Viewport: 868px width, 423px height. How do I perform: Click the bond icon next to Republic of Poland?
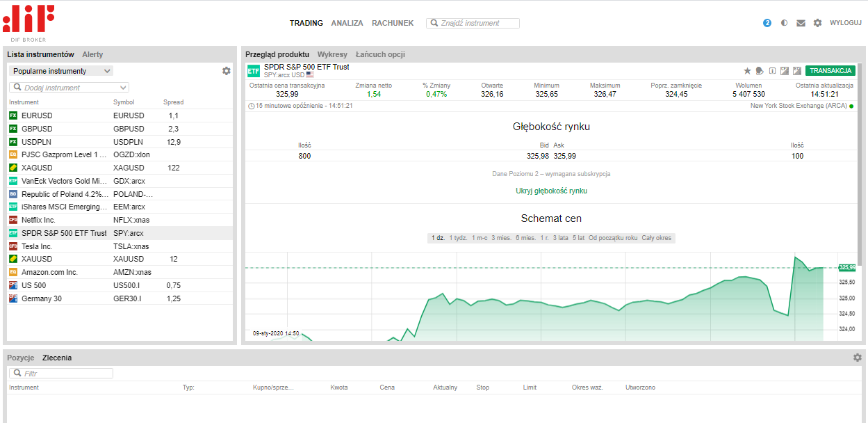(13, 194)
